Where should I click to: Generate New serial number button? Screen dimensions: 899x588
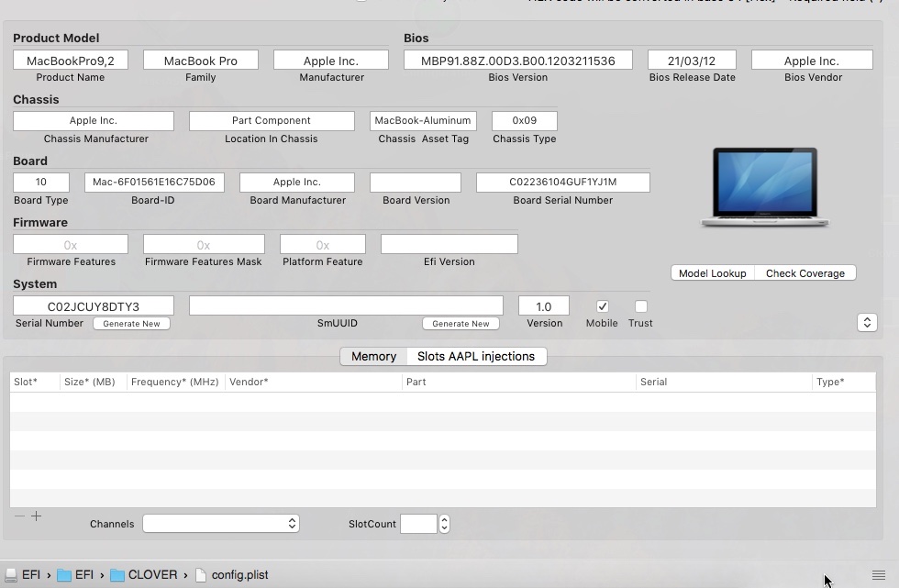[x=131, y=324]
